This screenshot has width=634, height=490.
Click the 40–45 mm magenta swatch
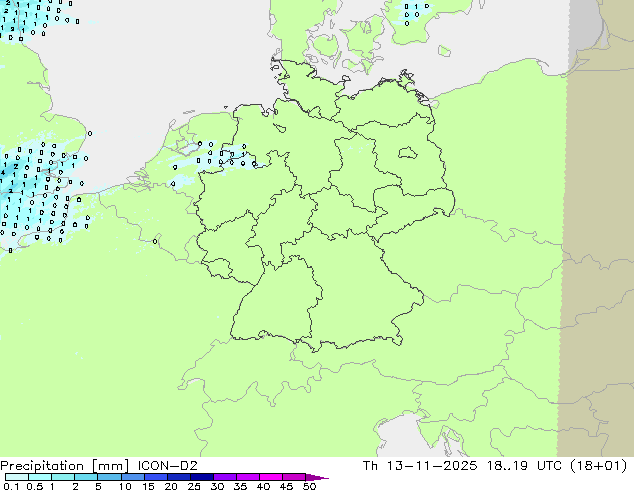coord(271,477)
